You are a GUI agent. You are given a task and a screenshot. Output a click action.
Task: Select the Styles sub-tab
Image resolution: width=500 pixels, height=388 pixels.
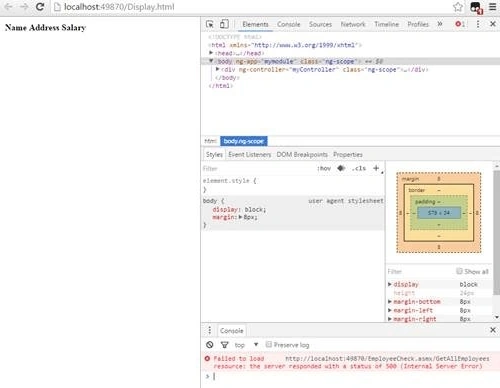tap(214, 154)
